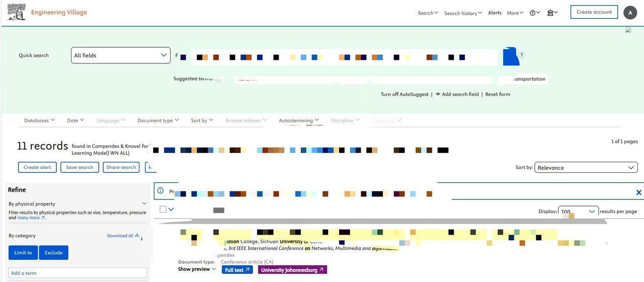Click the plus icon for Add search field
Image resolution: width=644 pixels, height=282 pixels.
point(438,94)
